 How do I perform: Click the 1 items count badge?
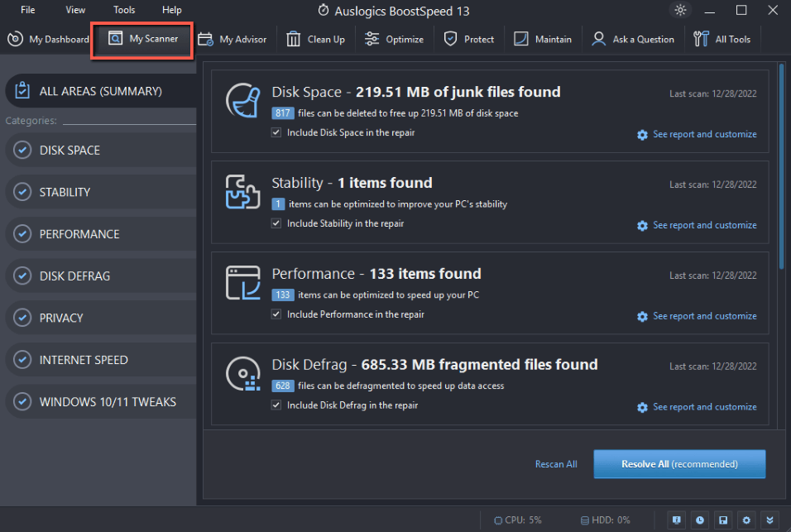click(278, 204)
